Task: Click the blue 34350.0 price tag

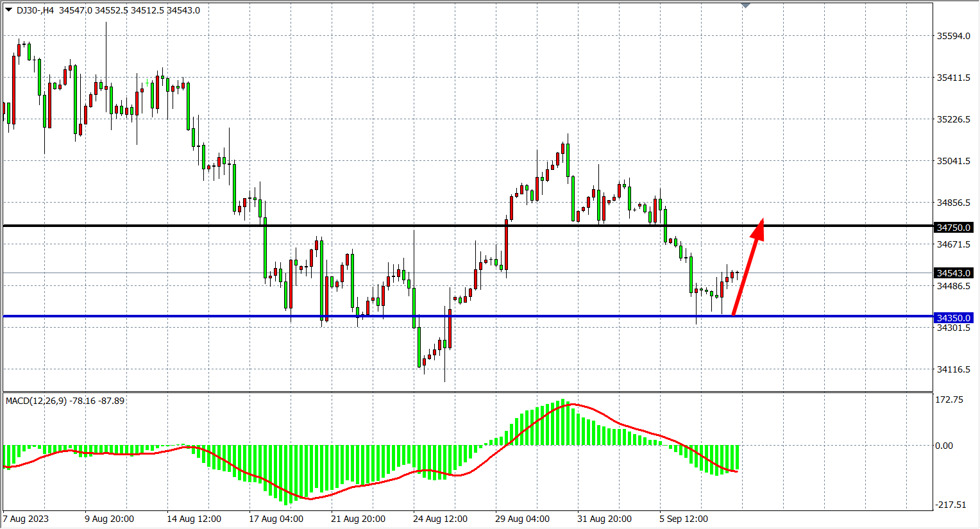Action: 954,318
